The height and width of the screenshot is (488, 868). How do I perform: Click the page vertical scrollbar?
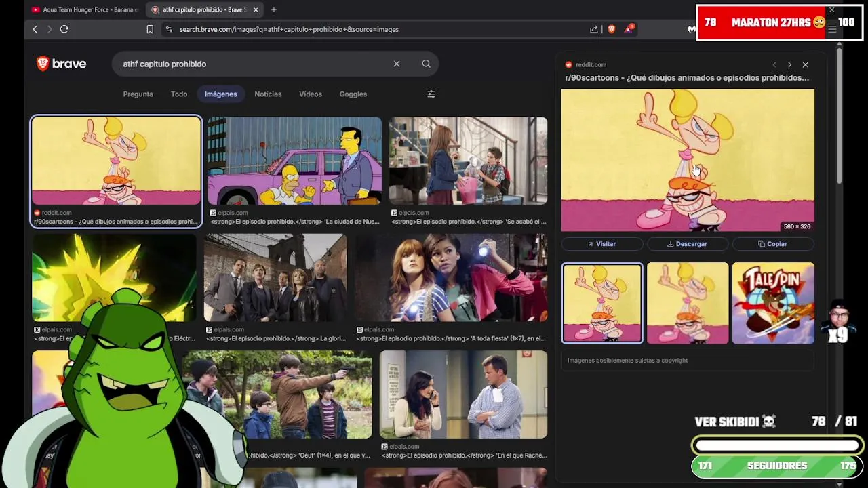pyautogui.click(x=839, y=115)
